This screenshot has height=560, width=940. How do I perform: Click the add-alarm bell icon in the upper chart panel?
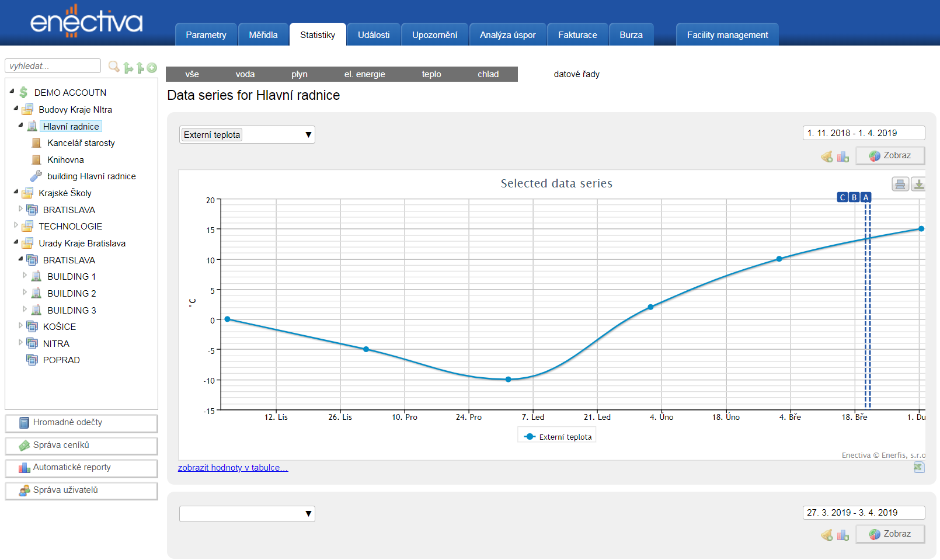(827, 156)
